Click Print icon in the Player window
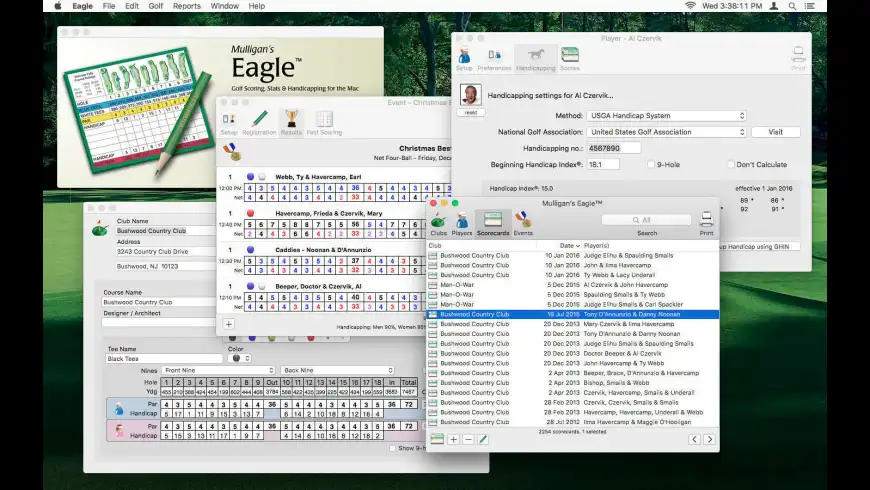 [798, 59]
